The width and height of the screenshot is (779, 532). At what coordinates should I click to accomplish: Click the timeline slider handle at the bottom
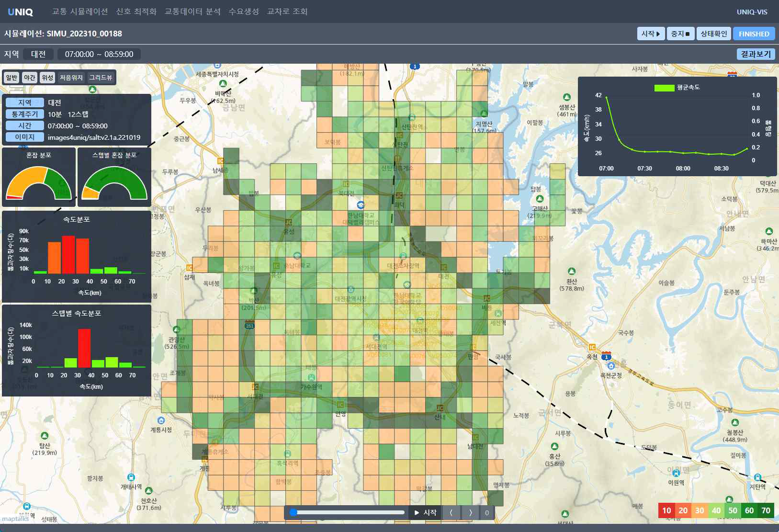pyautogui.click(x=294, y=512)
